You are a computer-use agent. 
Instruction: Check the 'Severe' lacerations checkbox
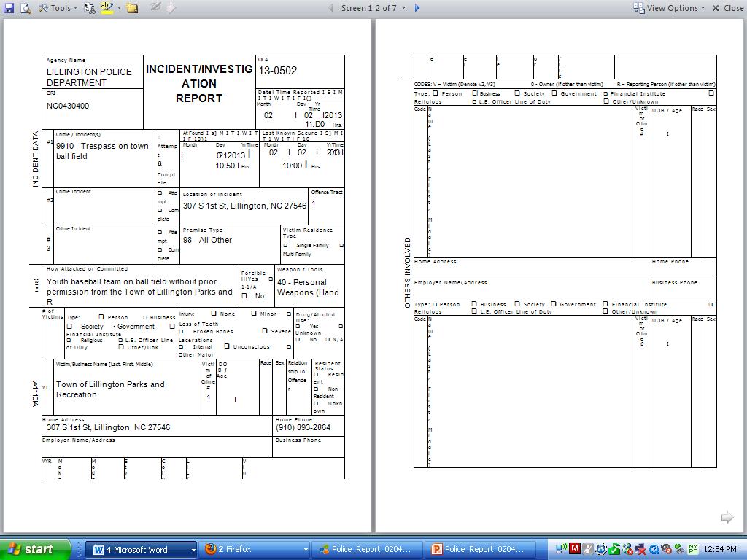coord(265,330)
